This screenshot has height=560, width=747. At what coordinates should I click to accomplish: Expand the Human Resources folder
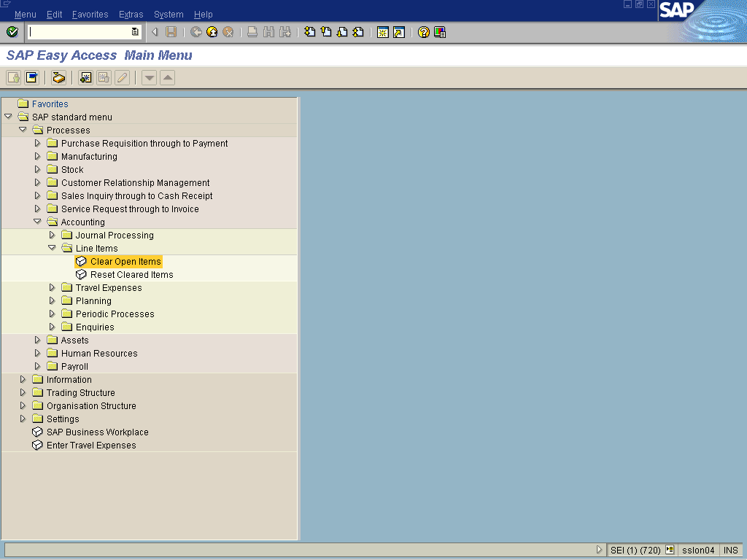point(37,353)
